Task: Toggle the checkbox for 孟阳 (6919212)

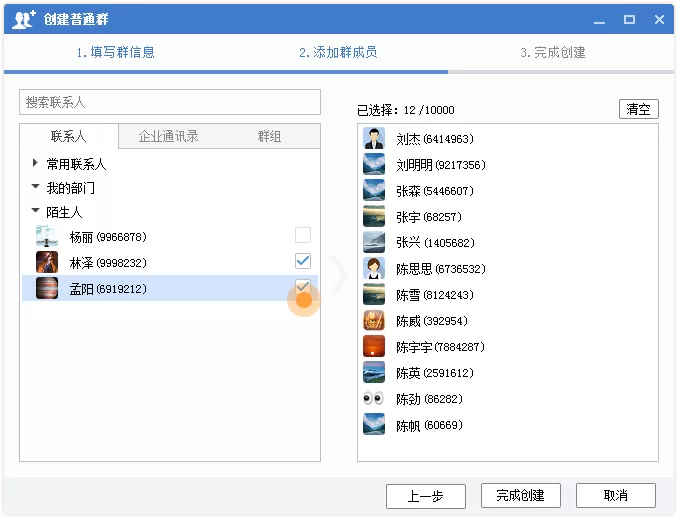Action: [303, 287]
